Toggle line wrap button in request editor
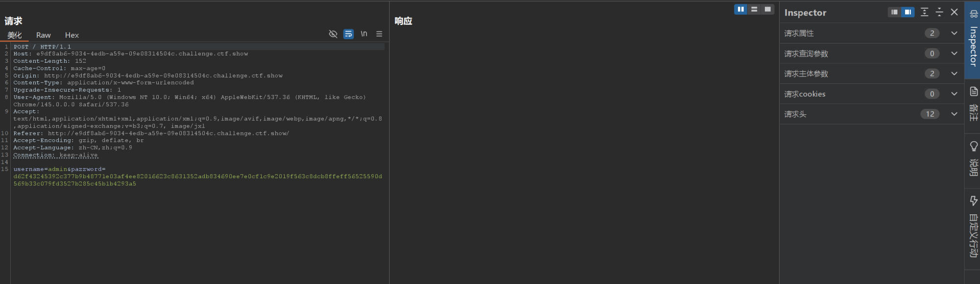The width and height of the screenshot is (980, 284). (348, 34)
